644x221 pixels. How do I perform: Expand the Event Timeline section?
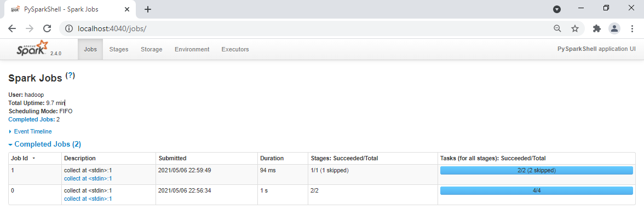click(32, 131)
